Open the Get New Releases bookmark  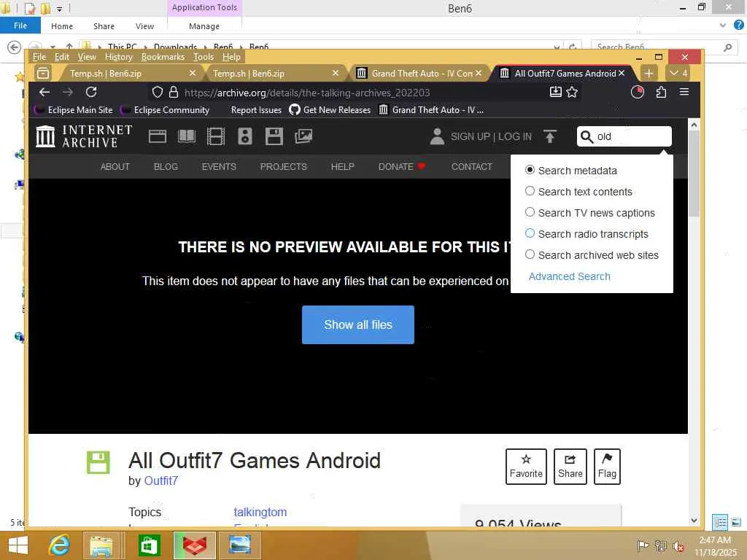pos(330,110)
